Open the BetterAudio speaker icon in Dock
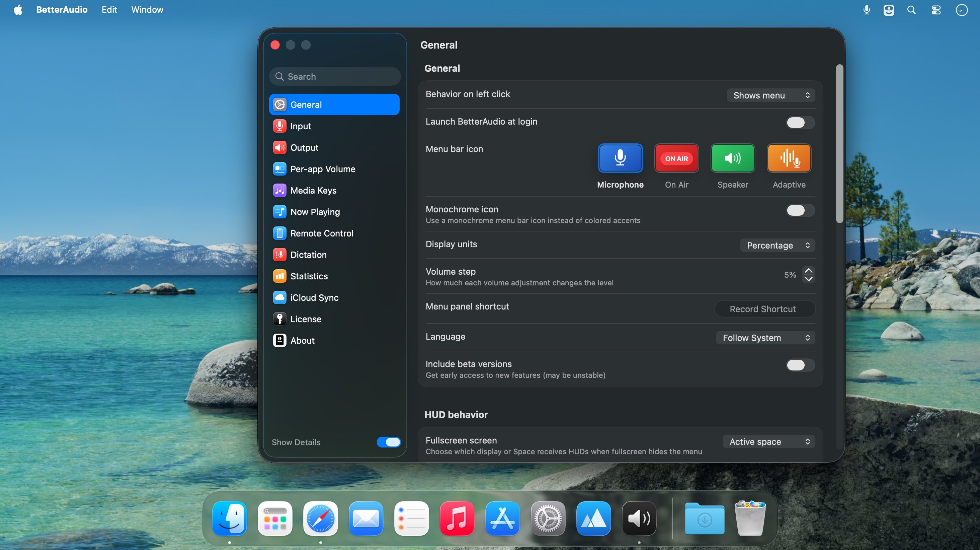Image resolution: width=980 pixels, height=550 pixels. [x=639, y=518]
